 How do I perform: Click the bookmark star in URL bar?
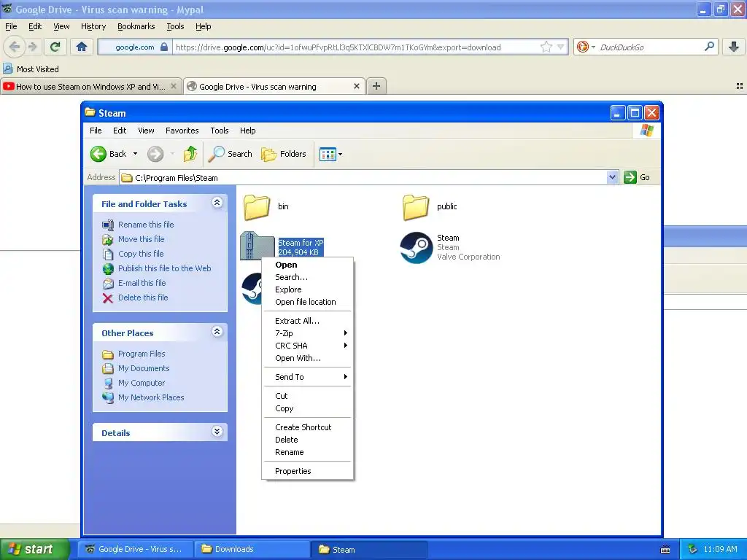click(546, 47)
